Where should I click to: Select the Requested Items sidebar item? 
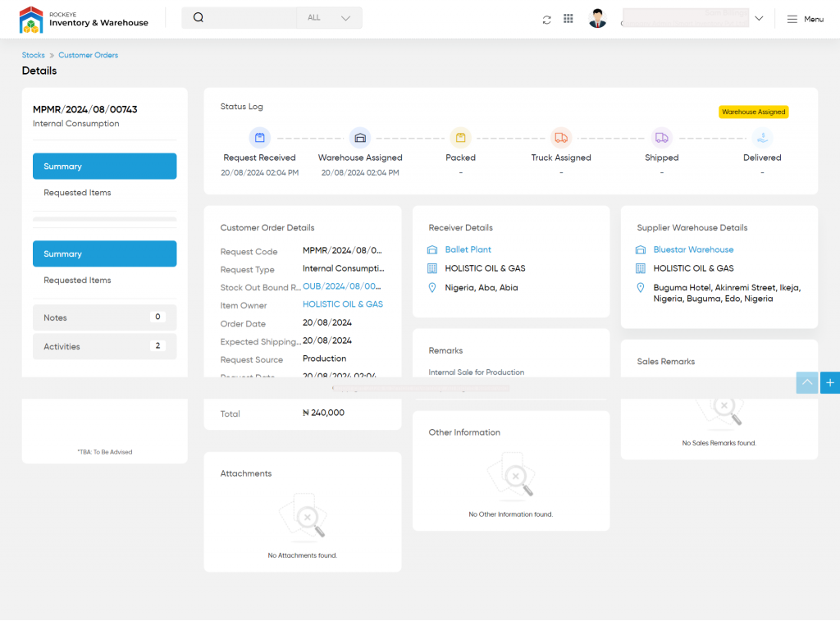pos(77,193)
